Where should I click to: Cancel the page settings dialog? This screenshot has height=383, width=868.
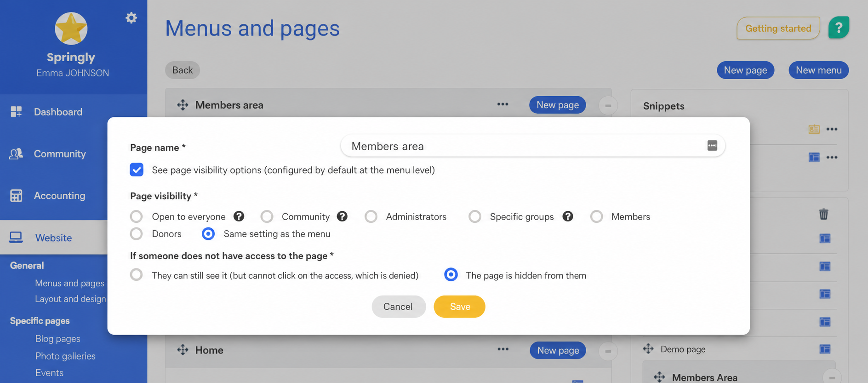coord(399,307)
